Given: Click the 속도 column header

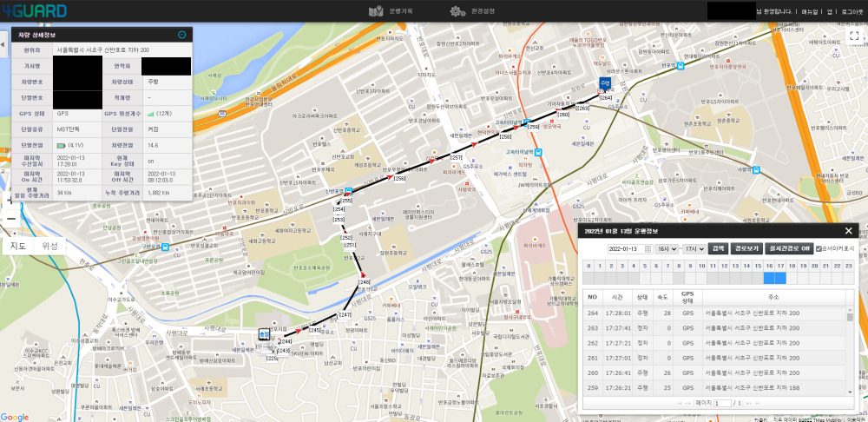Looking at the screenshot, I should [x=662, y=297].
